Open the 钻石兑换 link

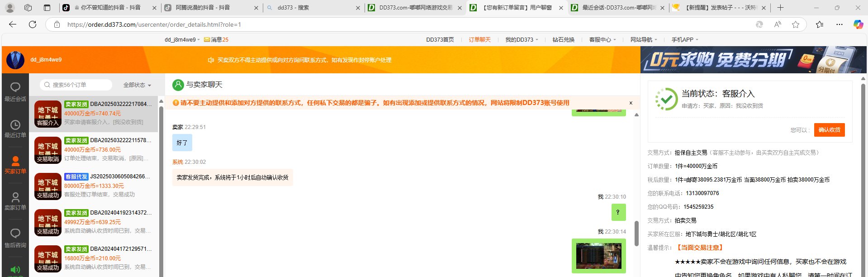coord(563,40)
